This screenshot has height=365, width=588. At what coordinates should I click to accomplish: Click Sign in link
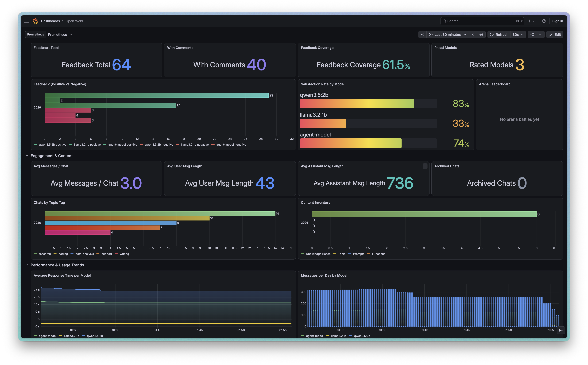click(557, 21)
